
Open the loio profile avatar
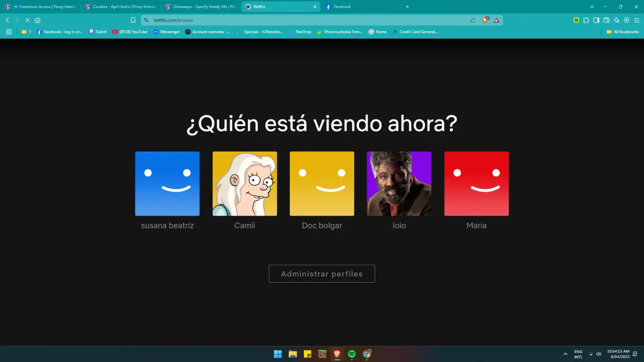399,184
